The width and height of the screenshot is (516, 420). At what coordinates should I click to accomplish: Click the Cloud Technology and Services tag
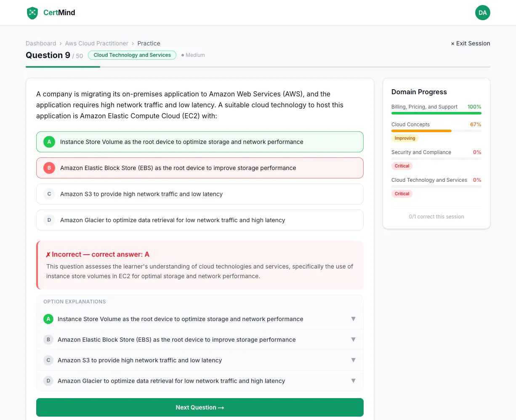pos(132,55)
